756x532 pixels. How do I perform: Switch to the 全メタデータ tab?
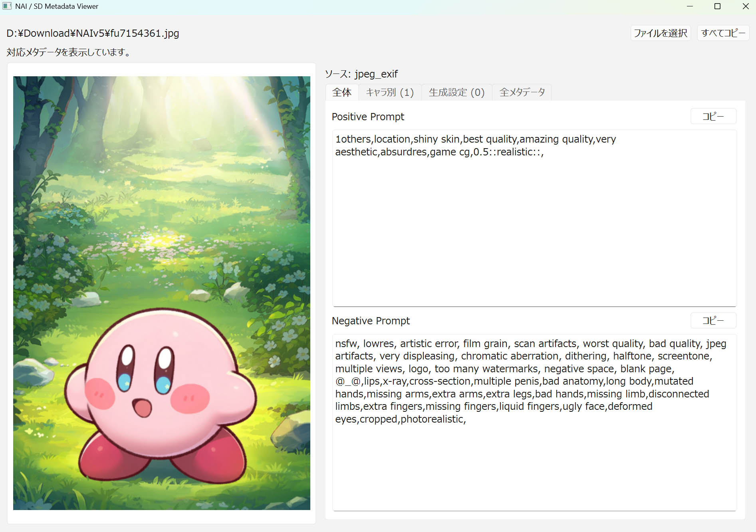[522, 92]
